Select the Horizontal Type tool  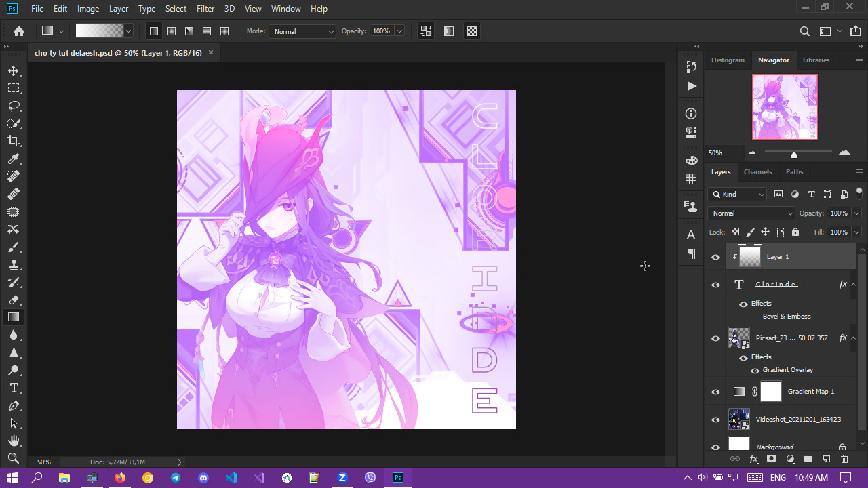click(13, 388)
